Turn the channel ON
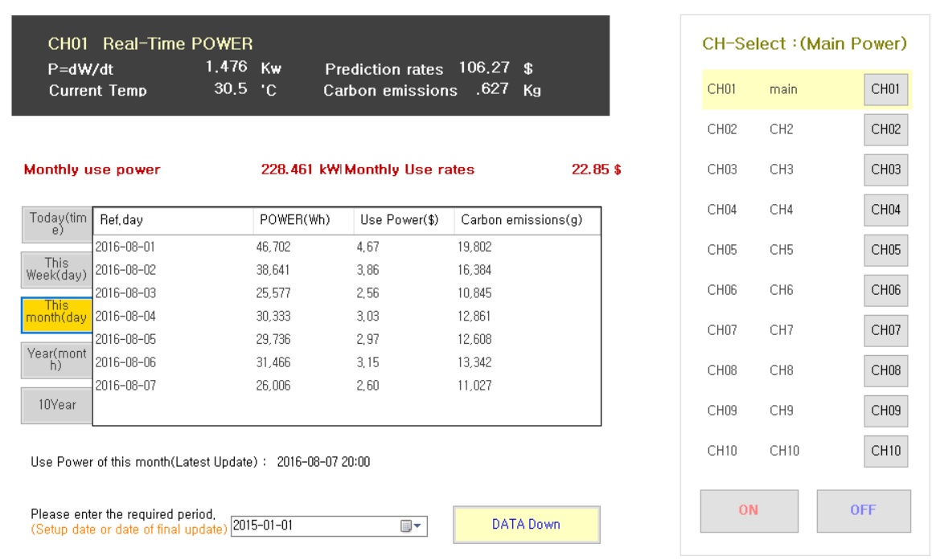932x560 pixels. point(749,510)
